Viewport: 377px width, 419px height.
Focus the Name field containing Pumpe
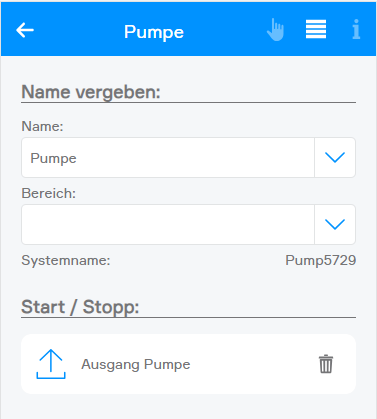[168, 157]
